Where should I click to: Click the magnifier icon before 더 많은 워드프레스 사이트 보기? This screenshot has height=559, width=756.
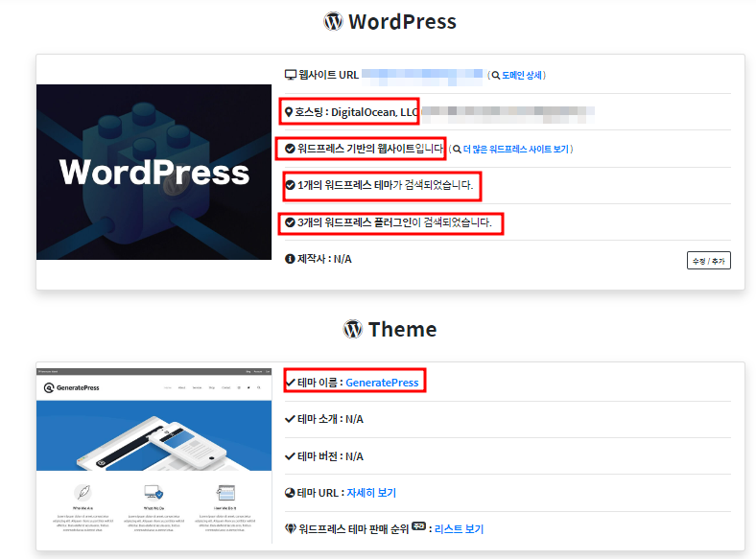point(457,150)
